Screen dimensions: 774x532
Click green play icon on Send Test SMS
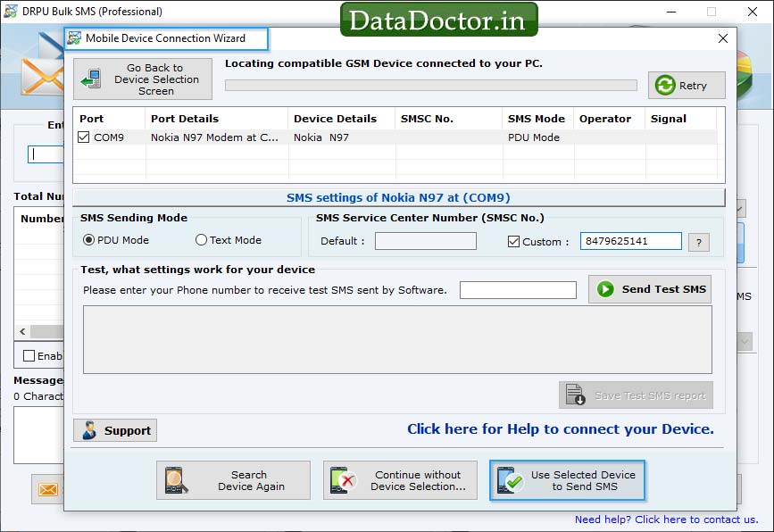coord(605,289)
